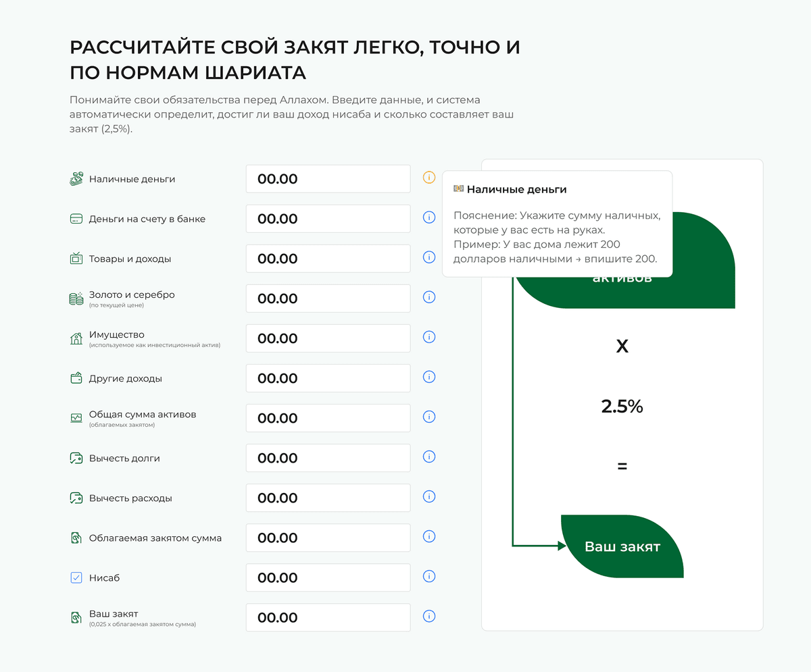This screenshot has height=672, width=811.
Task: Click inside the Наличные деньги input field
Action: [x=328, y=178]
